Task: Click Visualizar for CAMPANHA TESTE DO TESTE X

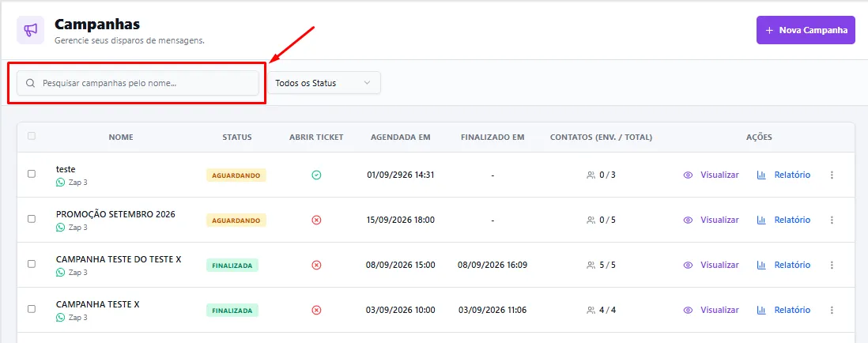Action: click(711, 265)
